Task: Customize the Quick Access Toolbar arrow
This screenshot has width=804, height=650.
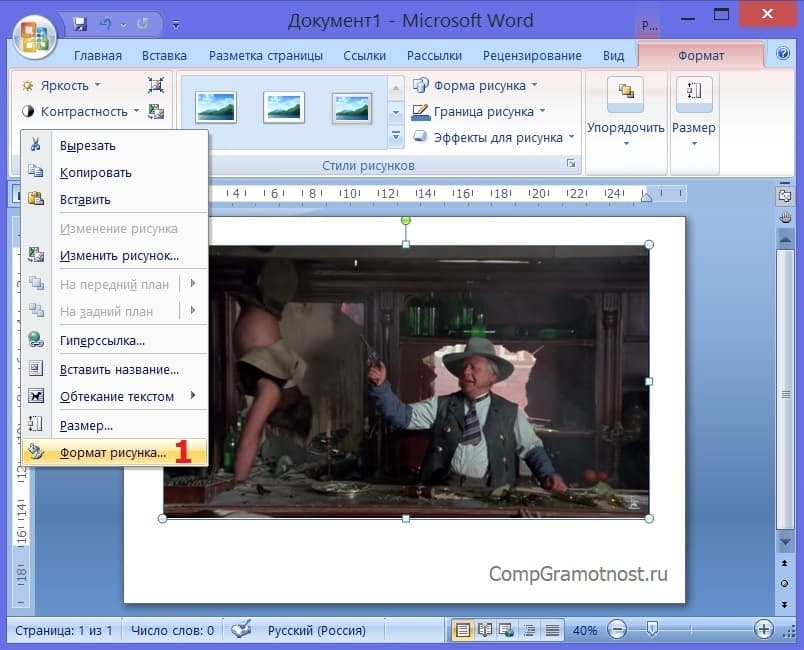Action: pyautogui.click(x=176, y=24)
